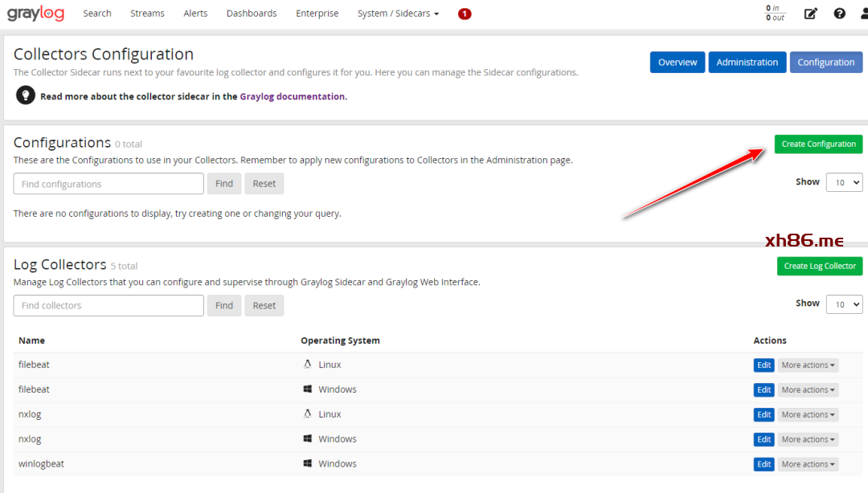The height and width of the screenshot is (493, 868).
Task: Open the help question mark icon
Action: tap(839, 14)
